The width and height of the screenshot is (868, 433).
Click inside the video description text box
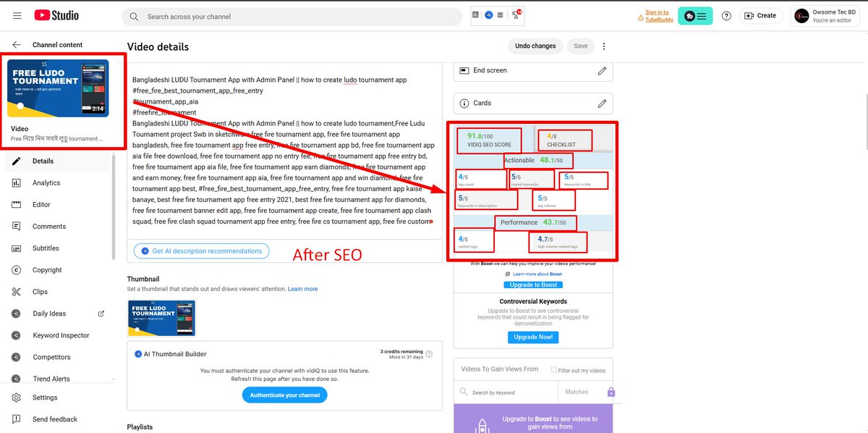tap(284, 151)
